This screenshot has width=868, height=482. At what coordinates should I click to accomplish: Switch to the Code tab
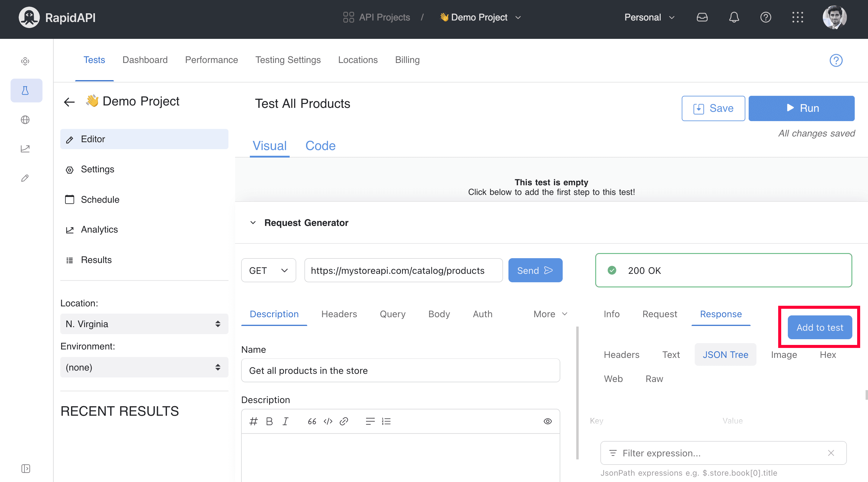point(321,145)
